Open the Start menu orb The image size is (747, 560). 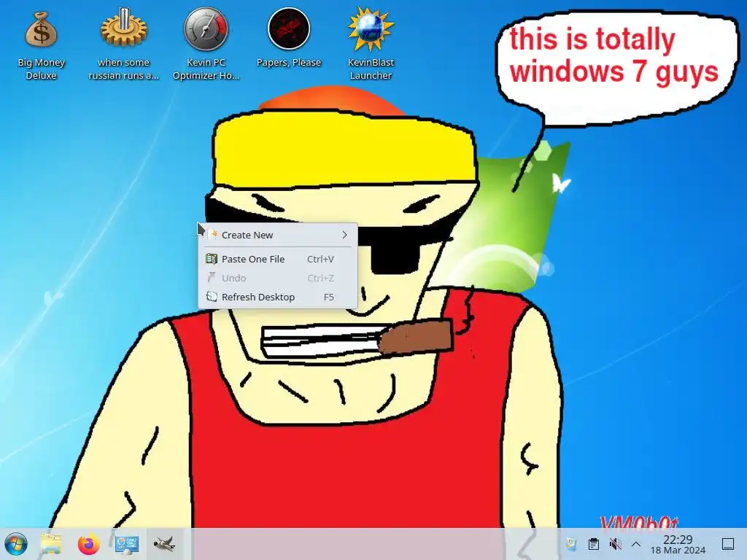point(16,544)
